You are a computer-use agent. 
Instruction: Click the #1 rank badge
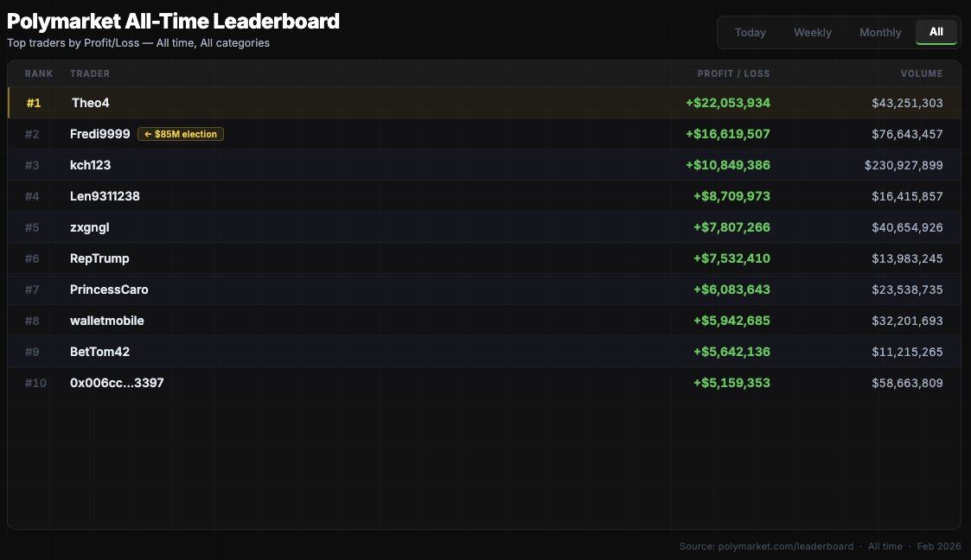pos(34,103)
